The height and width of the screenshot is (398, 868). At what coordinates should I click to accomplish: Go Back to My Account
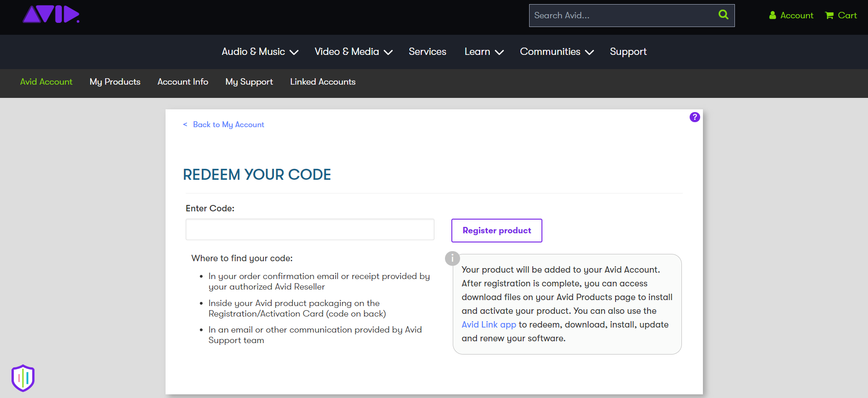pos(224,124)
